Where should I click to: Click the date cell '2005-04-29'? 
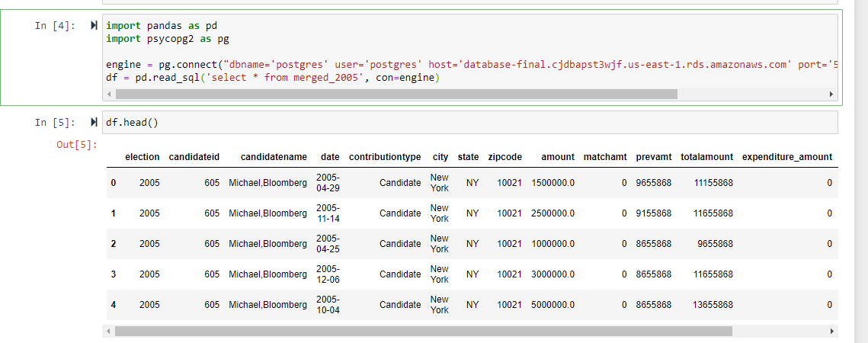coord(328,182)
